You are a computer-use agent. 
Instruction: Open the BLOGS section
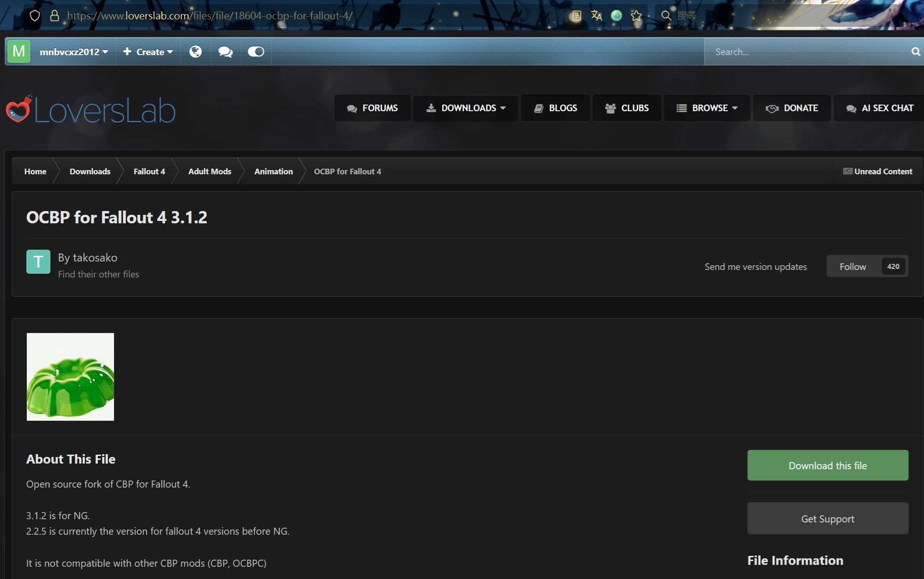point(555,108)
